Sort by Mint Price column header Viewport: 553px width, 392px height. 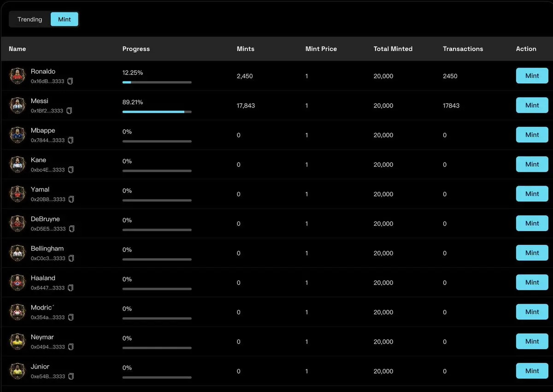coord(321,49)
